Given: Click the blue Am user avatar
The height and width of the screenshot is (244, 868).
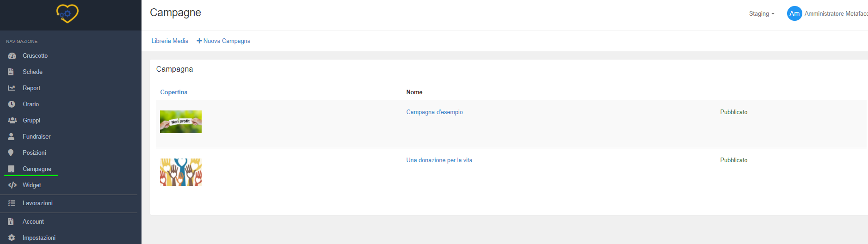Looking at the screenshot, I should (794, 13).
